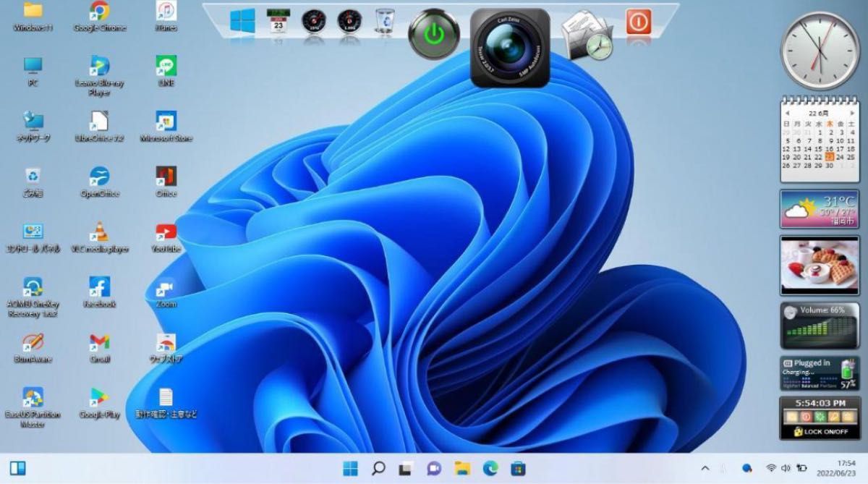
Task: Open the recycle bin icon in dock
Action: 384,21
